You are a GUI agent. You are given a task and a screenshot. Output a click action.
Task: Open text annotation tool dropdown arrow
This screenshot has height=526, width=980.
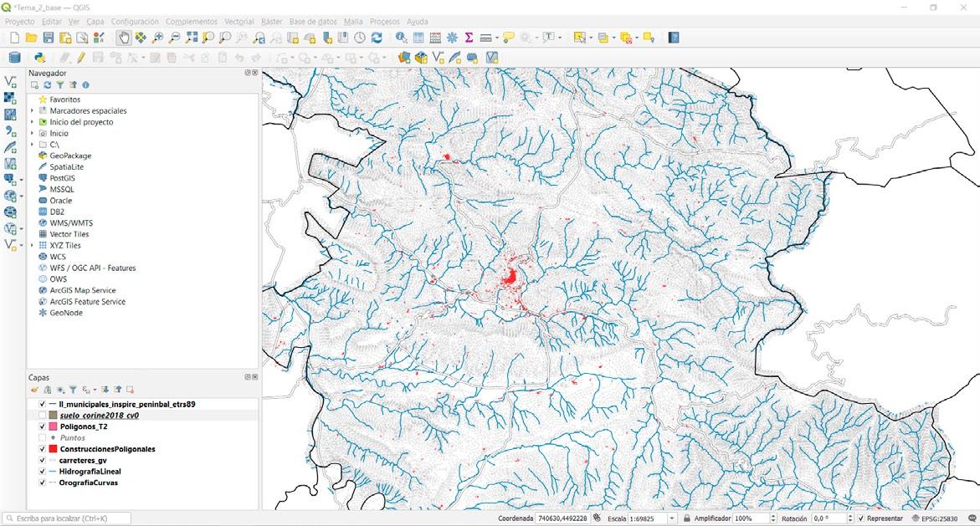(x=560, y=38)
